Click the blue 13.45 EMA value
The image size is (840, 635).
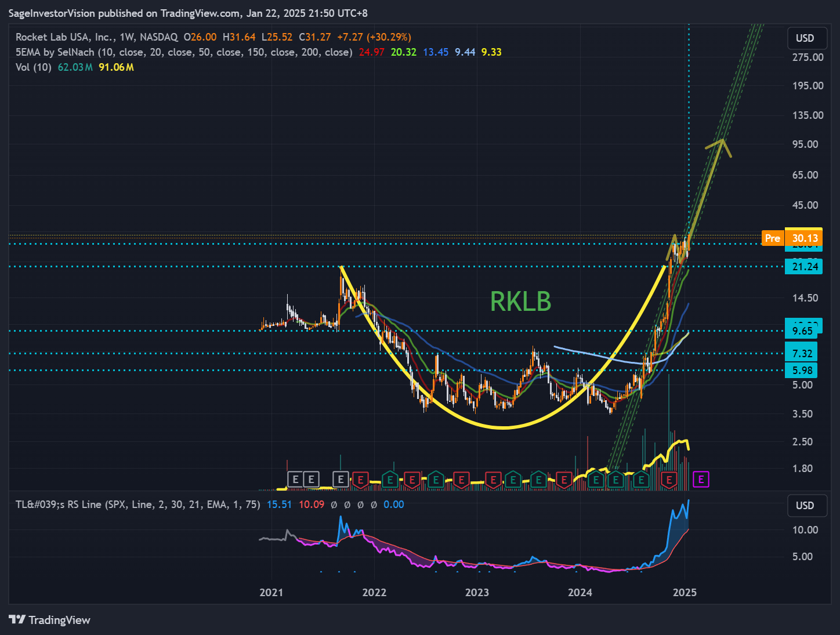(436, 52)
